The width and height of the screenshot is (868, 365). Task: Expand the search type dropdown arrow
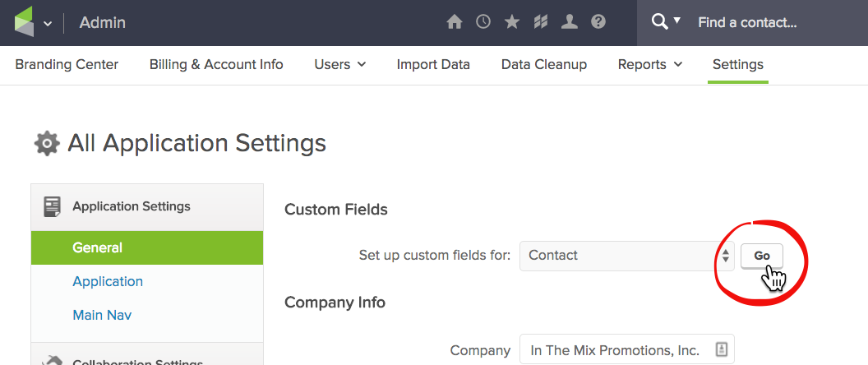click(x=676, y=21)
